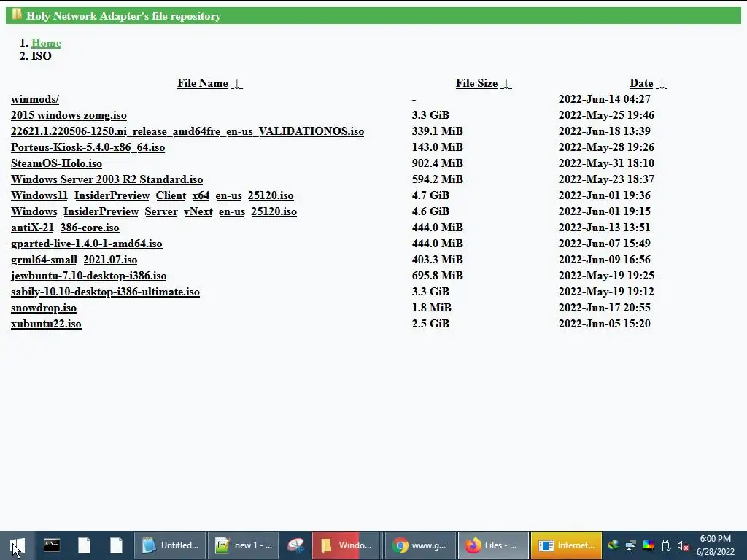Click the sort arrow next to File Name
Screen dimensions: 747x560
click(237, 84)
